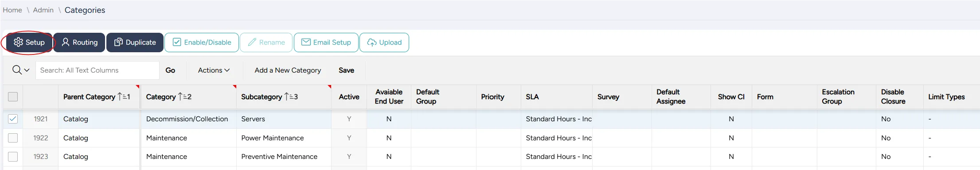Click row number 1921
Image resolution: width=980 pixels, height=170 pixels.
pos(40,119)
